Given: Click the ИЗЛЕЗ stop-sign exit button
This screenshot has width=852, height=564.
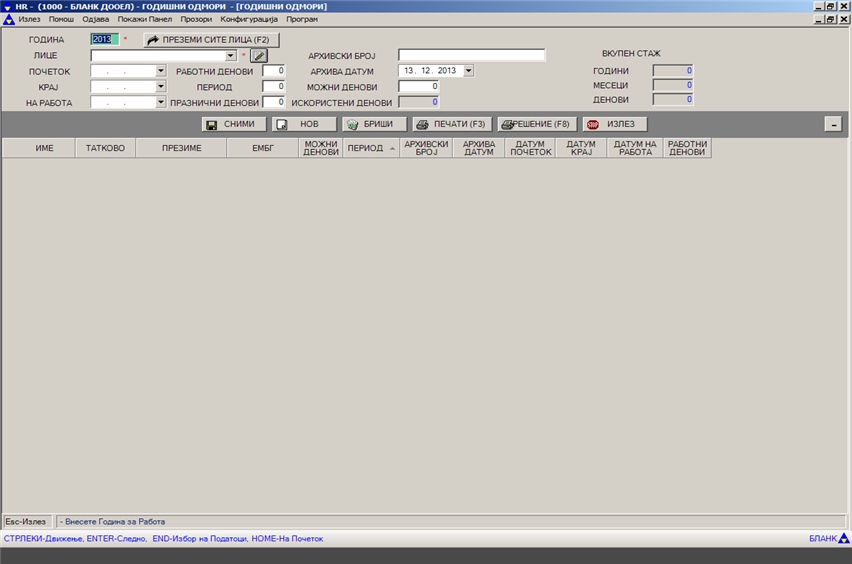Looking at the screenshot, I should [614, 125].
